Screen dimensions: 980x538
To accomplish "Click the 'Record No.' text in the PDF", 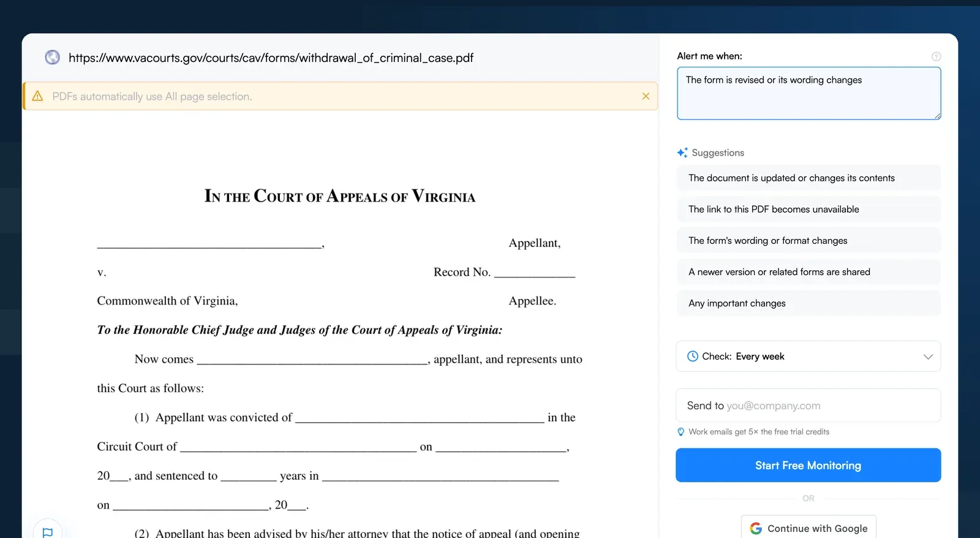I will tap(462, 272).
